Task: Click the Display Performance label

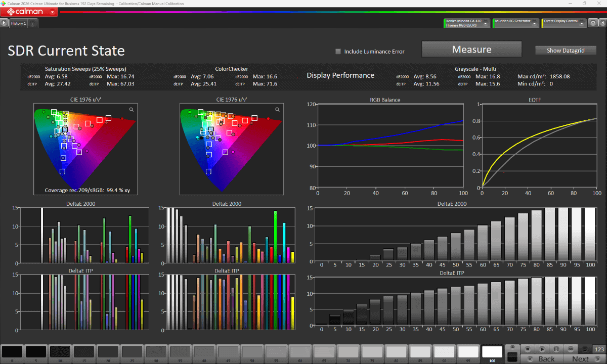Action: coord(340,75)
